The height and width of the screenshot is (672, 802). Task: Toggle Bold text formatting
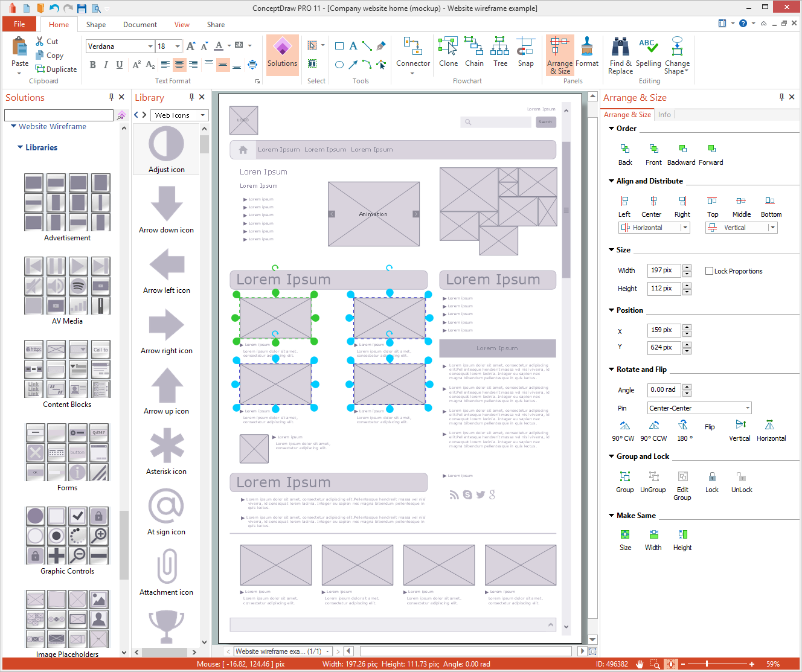coord(92,65)
